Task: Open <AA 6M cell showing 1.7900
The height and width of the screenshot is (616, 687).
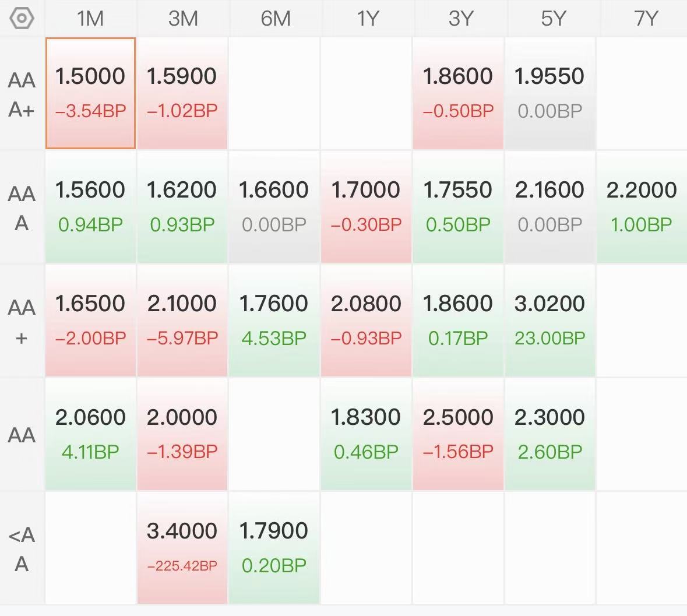Action: click(274, 548)
